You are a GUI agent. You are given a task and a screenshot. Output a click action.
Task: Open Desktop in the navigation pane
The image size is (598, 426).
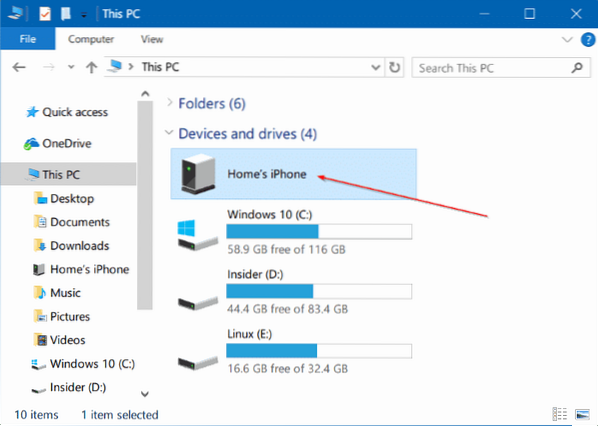(x=72, y=199)
